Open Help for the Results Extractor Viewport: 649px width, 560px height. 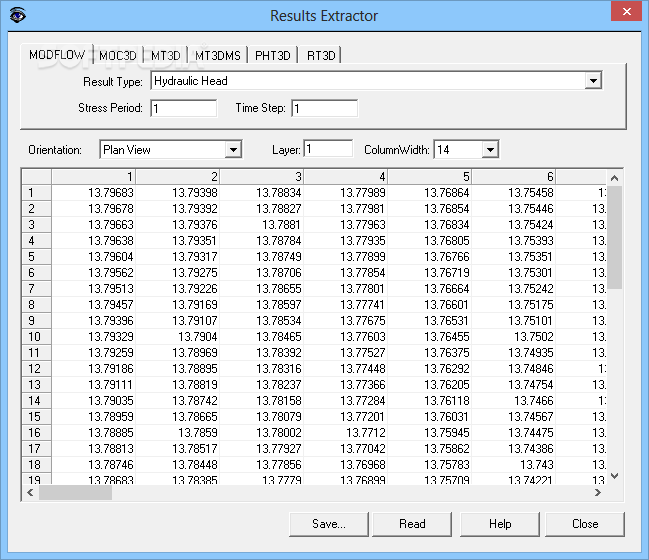tap(500, 524)
